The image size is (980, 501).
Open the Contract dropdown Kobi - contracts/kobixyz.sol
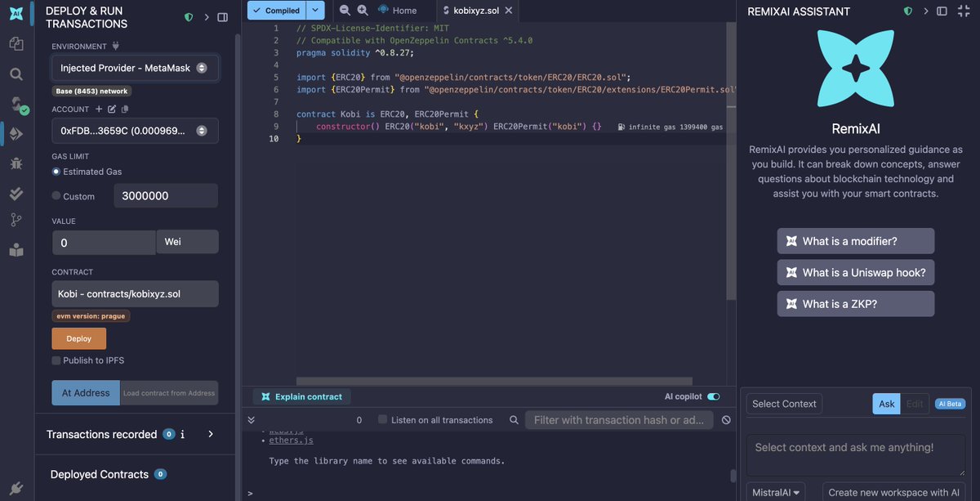click(135, 293)
